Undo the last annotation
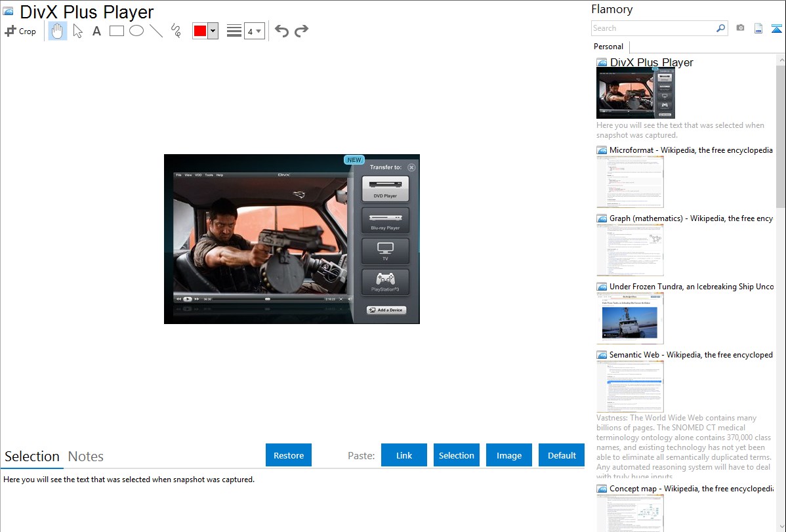 [x=281, y=31]
